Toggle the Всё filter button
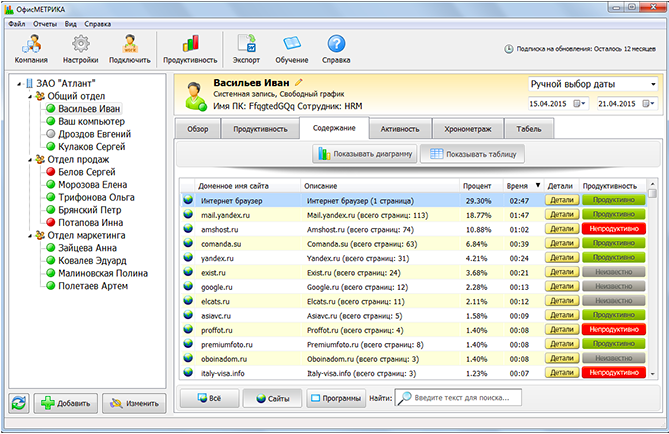The width and height of the screenshot is (669, 434). pos(208,398)
